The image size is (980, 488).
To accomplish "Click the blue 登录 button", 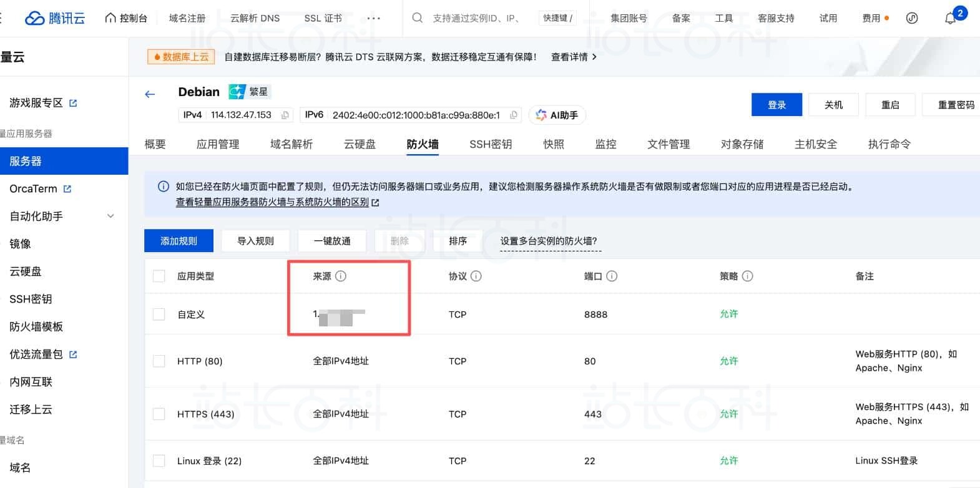I will pos(777,105).
